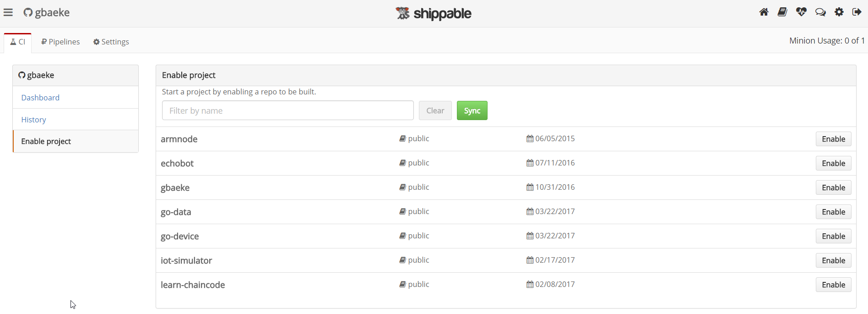Viewport: 868px width, 314px height.
Task: Open settings gear in top bar
Action: coord(839,12)
